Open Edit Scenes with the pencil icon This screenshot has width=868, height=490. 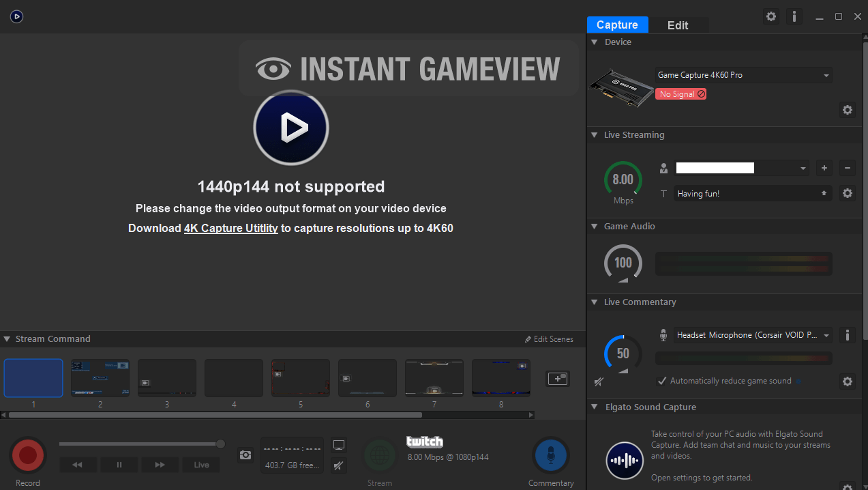[x=549, y=338]
